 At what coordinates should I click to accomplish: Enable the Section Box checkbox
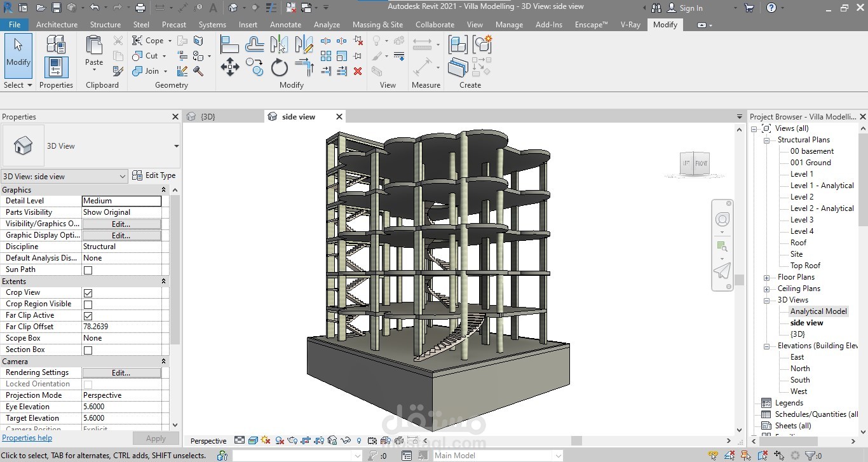(x=88, y=349)
